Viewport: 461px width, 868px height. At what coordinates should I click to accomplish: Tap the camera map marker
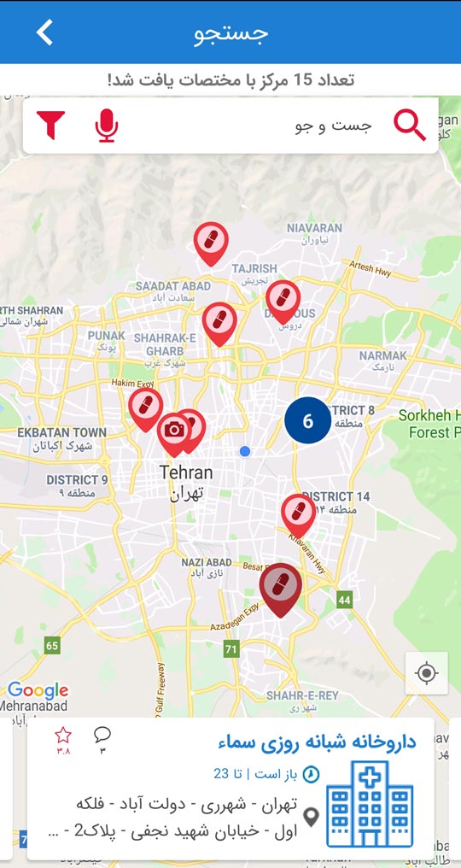click(174, 433)
